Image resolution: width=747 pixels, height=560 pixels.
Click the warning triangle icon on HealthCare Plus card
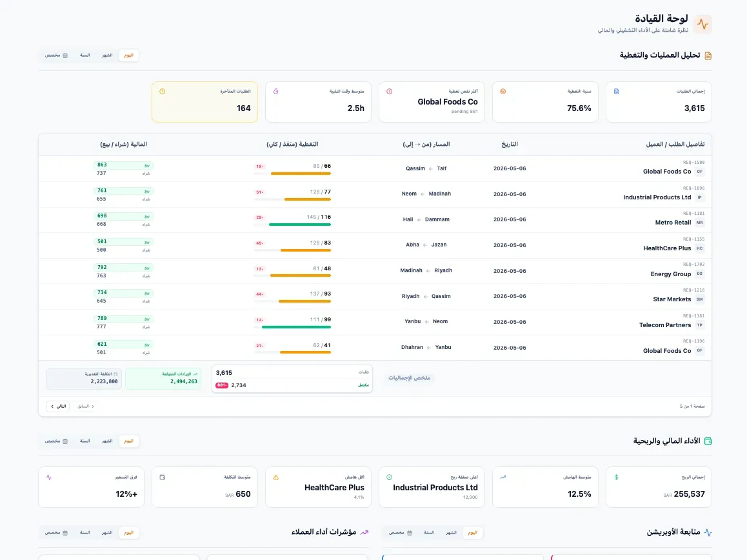click(276, 477)
